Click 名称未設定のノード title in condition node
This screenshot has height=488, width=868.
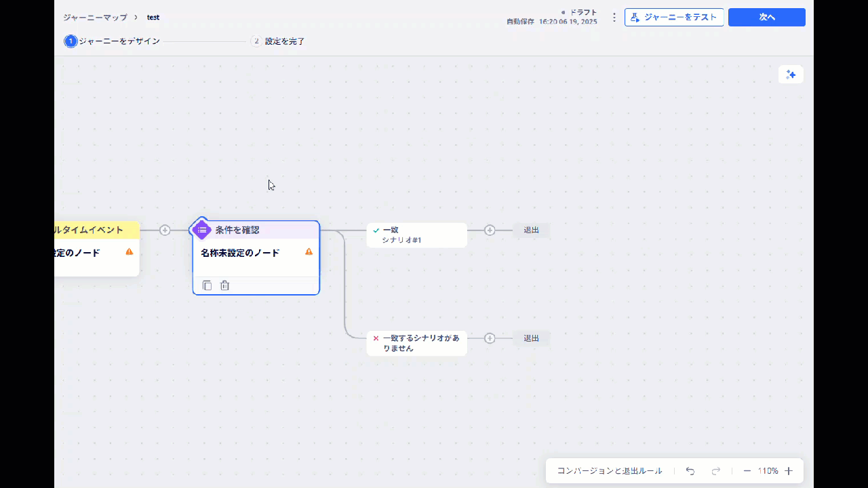tap(240, 253)
